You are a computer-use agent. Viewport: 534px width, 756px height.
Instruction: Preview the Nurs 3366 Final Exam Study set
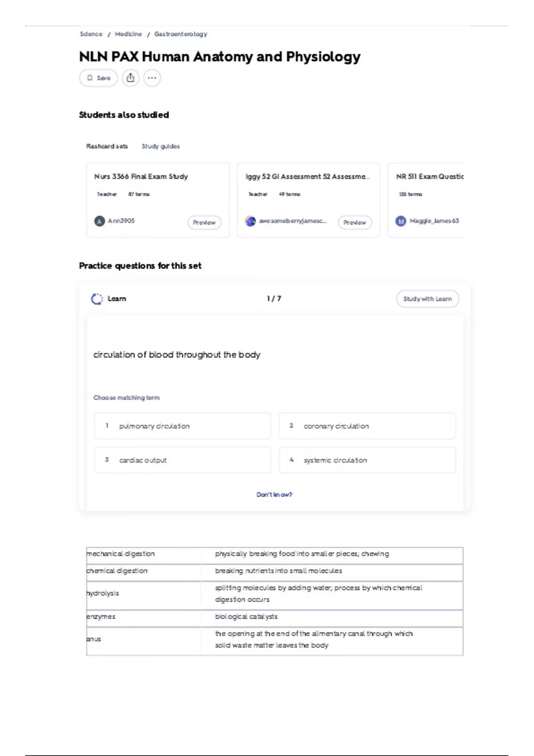pyautogui.click(x=204, y=222)
